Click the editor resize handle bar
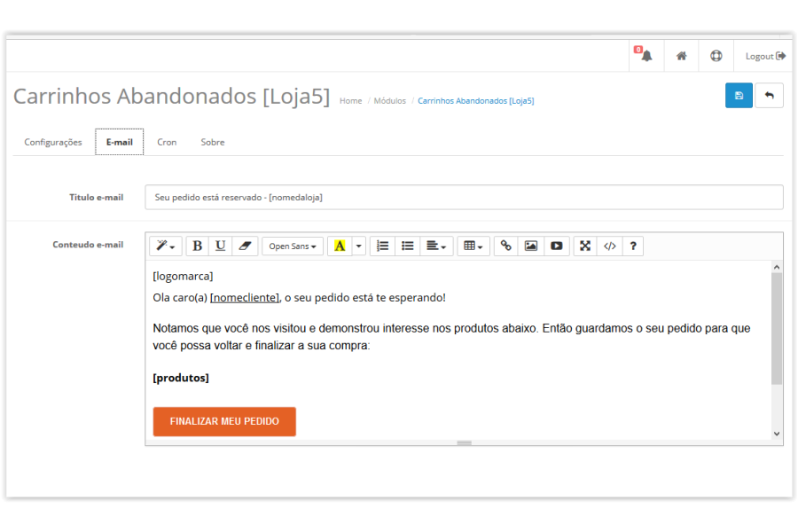The height and width of the screenshot is (532, 798). coord(464,442)
